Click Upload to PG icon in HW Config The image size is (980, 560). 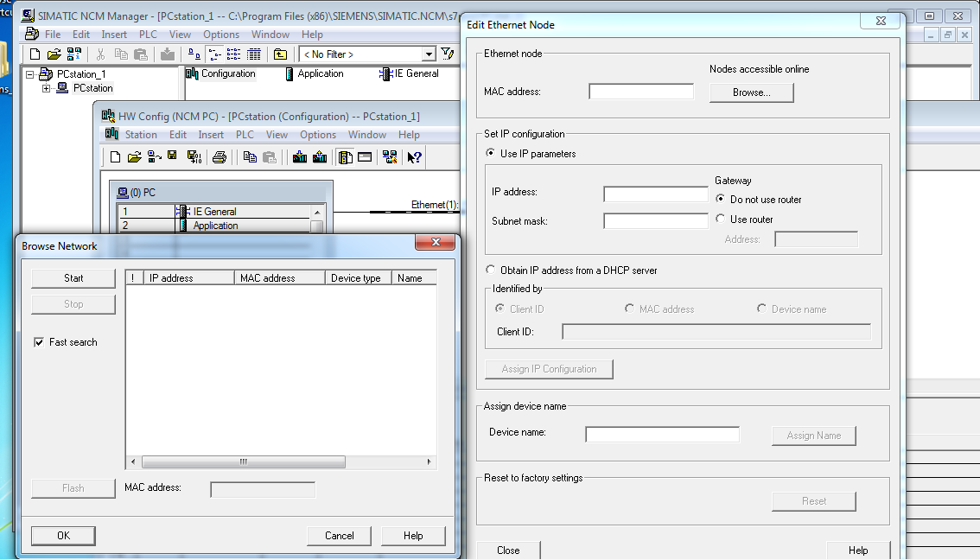[320, 157]
